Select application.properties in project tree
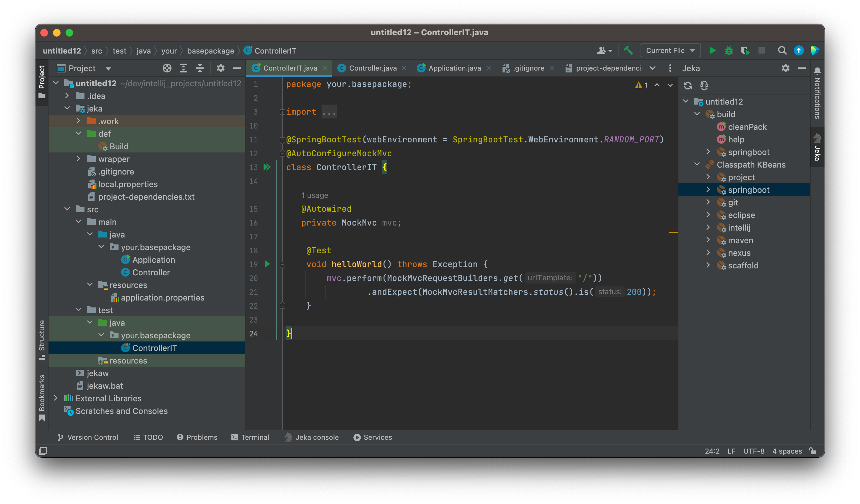 pos(162,298)
